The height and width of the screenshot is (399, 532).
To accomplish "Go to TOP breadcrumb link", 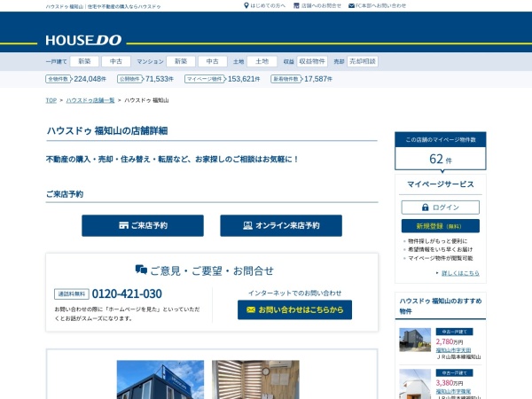I will 51,100.
